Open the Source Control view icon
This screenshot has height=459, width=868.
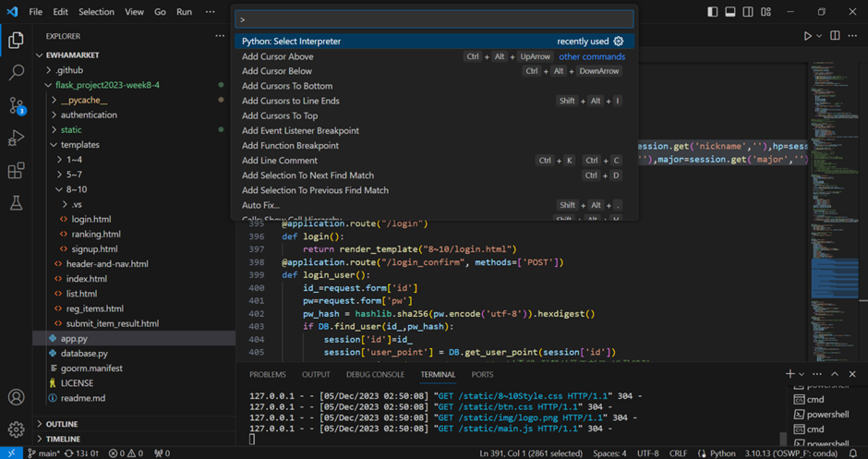16,105
